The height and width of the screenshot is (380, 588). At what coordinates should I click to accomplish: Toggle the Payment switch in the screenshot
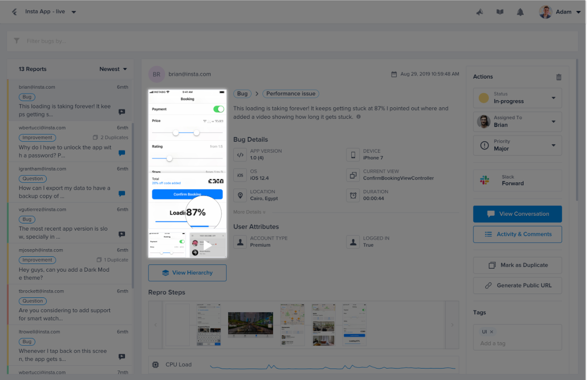pyautogui.click(x=218, y=109)
